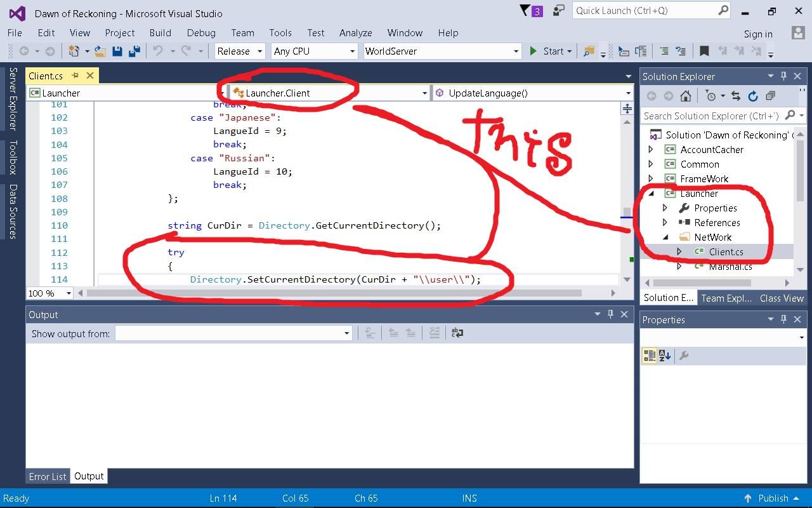Screen dimensions: 812x508
Task: Click the Save All toolbar icon
Action: point(134,51)
